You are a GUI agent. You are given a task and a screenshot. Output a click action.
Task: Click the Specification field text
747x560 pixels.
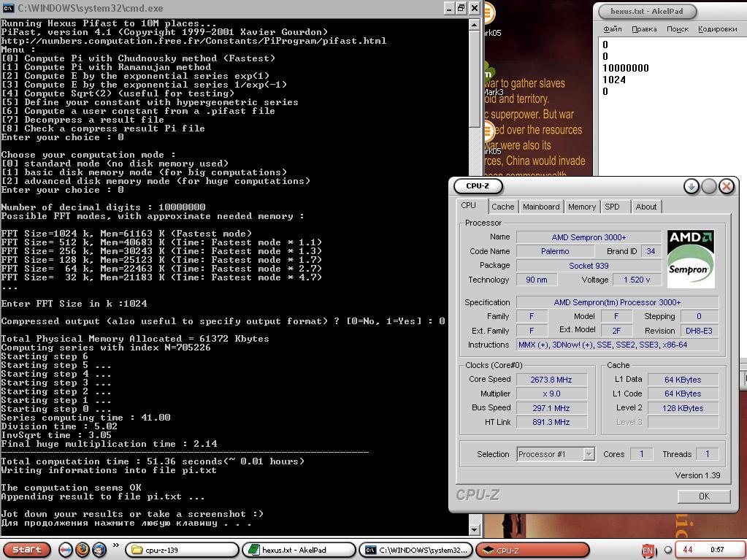618,302
